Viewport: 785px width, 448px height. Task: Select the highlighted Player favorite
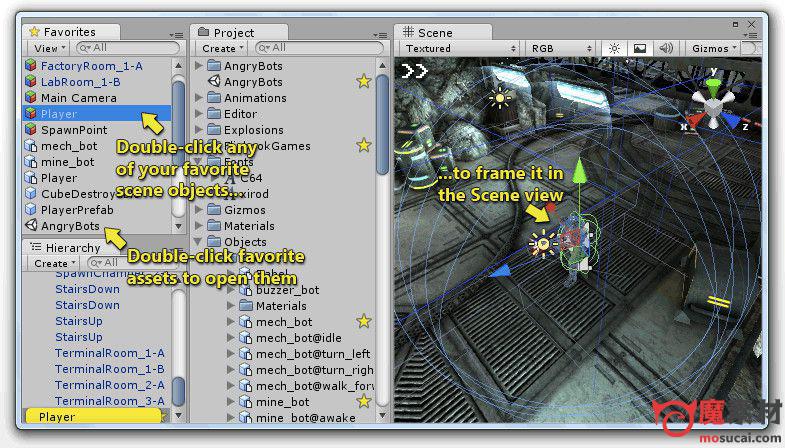click(98, 114)
